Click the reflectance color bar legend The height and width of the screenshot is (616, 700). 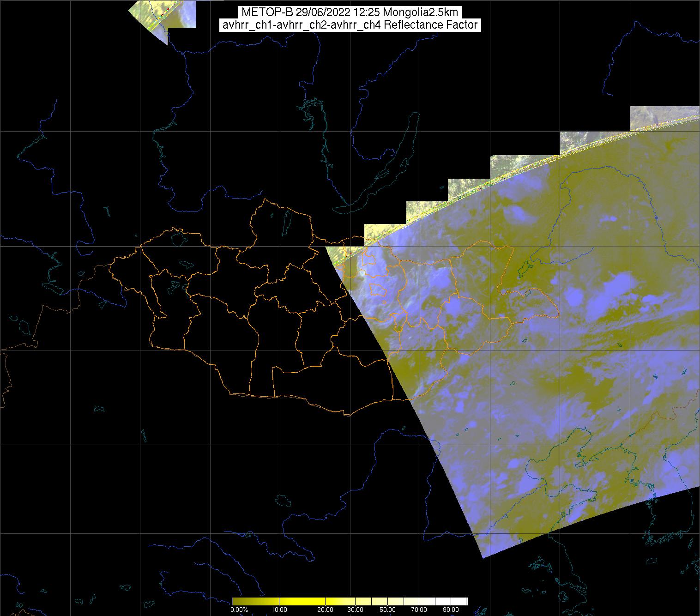pyautogui.click(x=350, y=601)
